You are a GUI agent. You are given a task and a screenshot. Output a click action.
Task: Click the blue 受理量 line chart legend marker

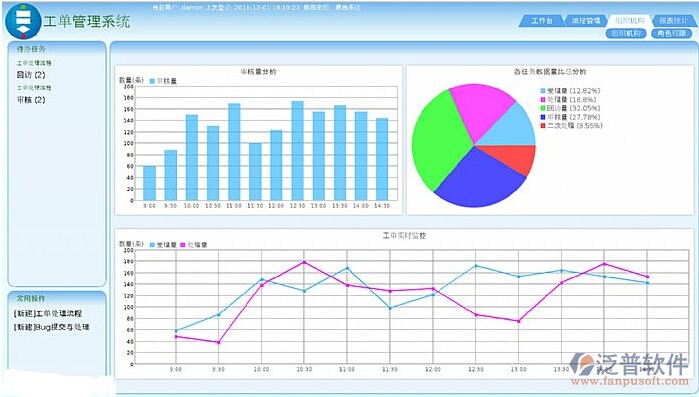(x=152, y=245)
